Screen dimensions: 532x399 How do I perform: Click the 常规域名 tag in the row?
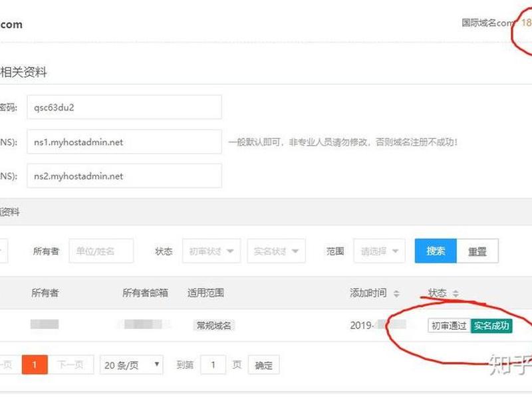pyautogui.click(x=213, y=326)
